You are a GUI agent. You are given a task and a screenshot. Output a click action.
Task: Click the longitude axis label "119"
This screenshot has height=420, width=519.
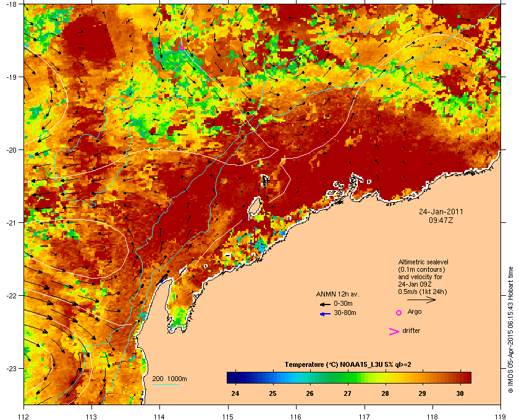pos(500,416)
